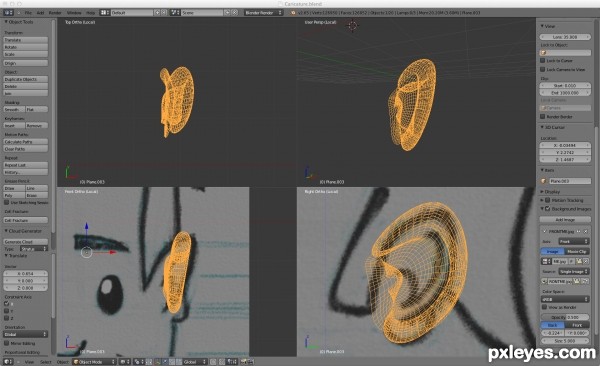
Task: Remove the FRONTME.jpg background image with X icon
Action: (585, 231)
